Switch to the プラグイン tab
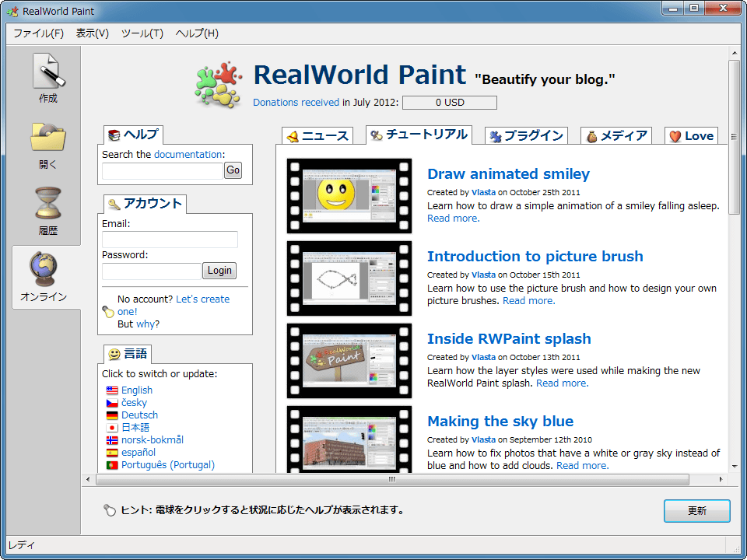The image size is (747, 560). coord(526,136)
